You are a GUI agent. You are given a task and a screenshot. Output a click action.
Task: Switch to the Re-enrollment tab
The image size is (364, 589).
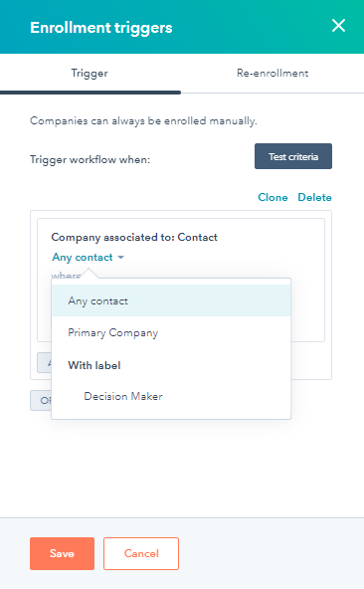click(x=273, y=74)
